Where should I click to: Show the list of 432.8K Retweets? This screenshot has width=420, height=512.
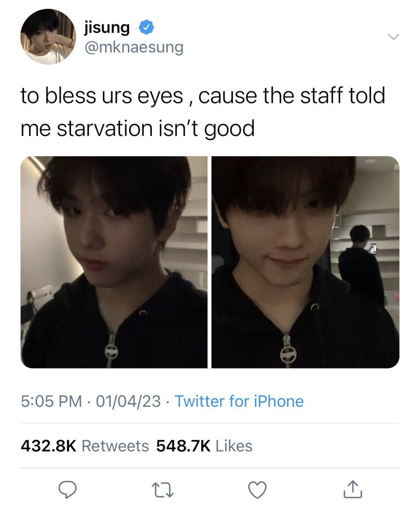pyautogui.click(x=85, y=446)
